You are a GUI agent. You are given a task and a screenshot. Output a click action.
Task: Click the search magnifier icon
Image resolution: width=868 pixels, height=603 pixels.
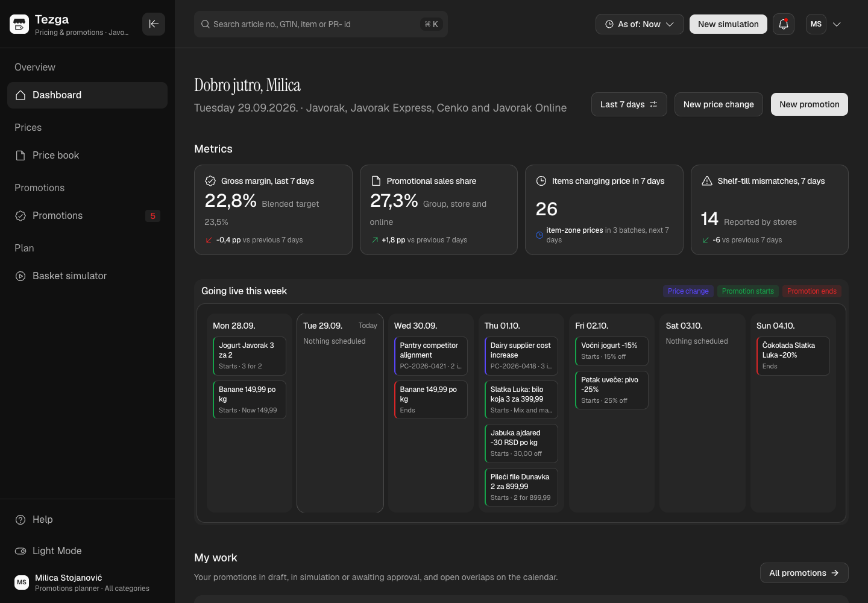(x=206, y=24)
